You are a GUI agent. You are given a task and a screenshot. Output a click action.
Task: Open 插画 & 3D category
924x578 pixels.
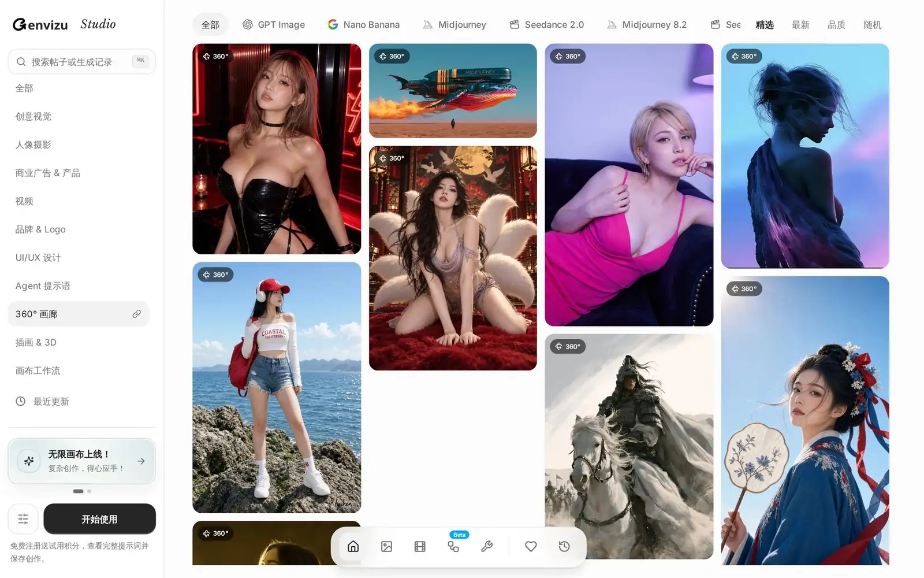click(79, 342)
